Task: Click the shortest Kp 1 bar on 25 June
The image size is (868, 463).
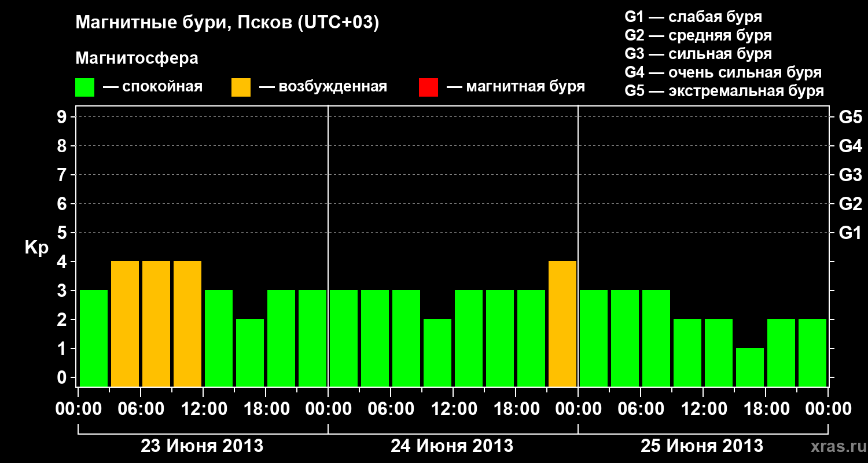Action: tap(750, 367)
